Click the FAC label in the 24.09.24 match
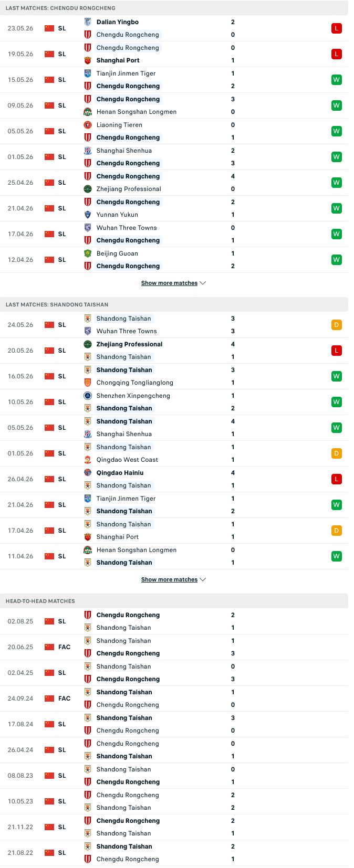Image resolution: width=354 pixels, height=868 pixels. point(64,698)
